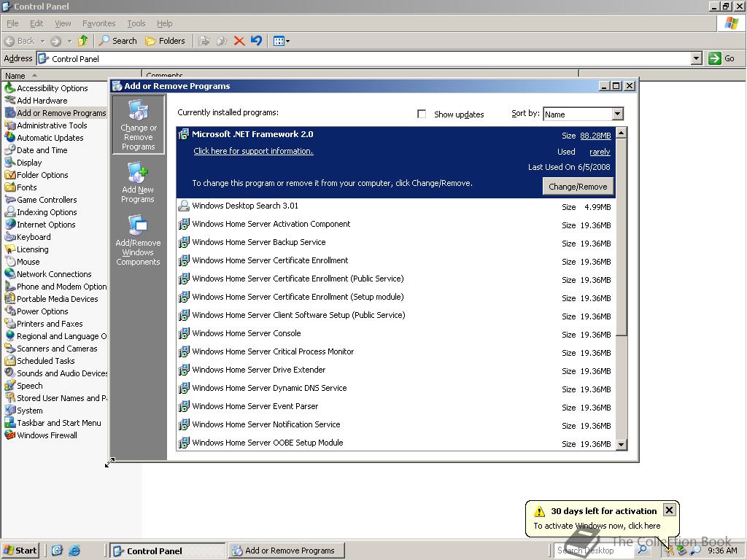This screenshot has width=747, height=560.
Task: Open Scheduled Tasks item
Action: pos(40,360)
